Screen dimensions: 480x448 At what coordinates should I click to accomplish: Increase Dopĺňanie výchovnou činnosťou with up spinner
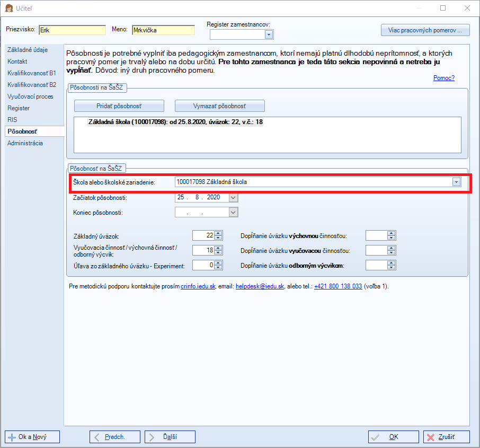(x=391, y=233)
